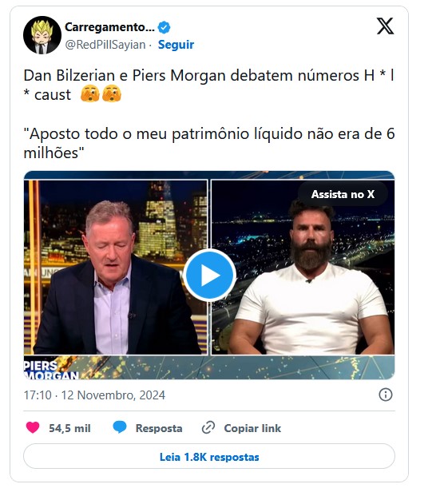Click the bearded man in white shirt frame
The image size is (448, 488).
point(303,267)
